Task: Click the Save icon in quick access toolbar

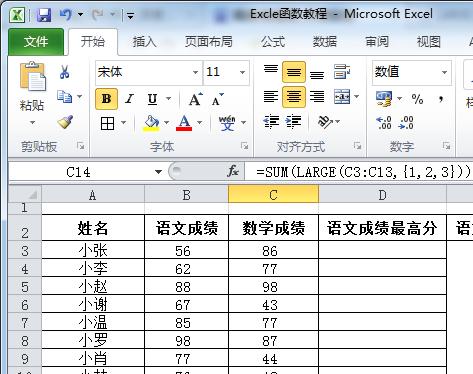Action: (x=43, y=15)
